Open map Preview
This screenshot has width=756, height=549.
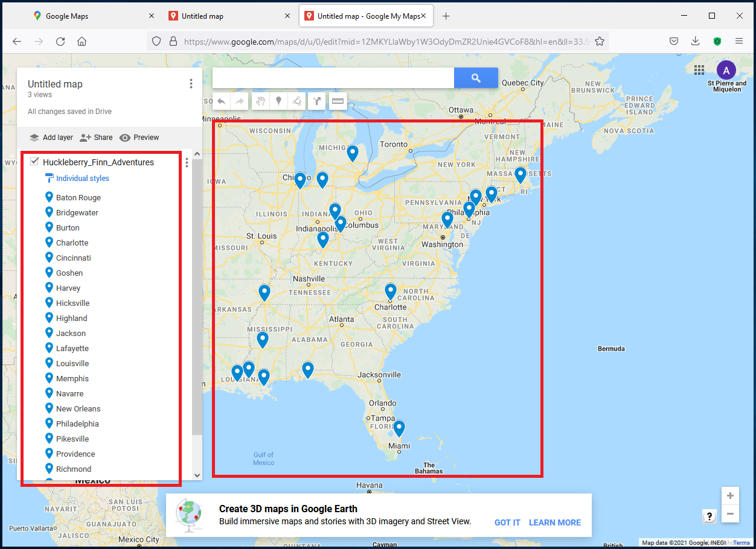139,138
